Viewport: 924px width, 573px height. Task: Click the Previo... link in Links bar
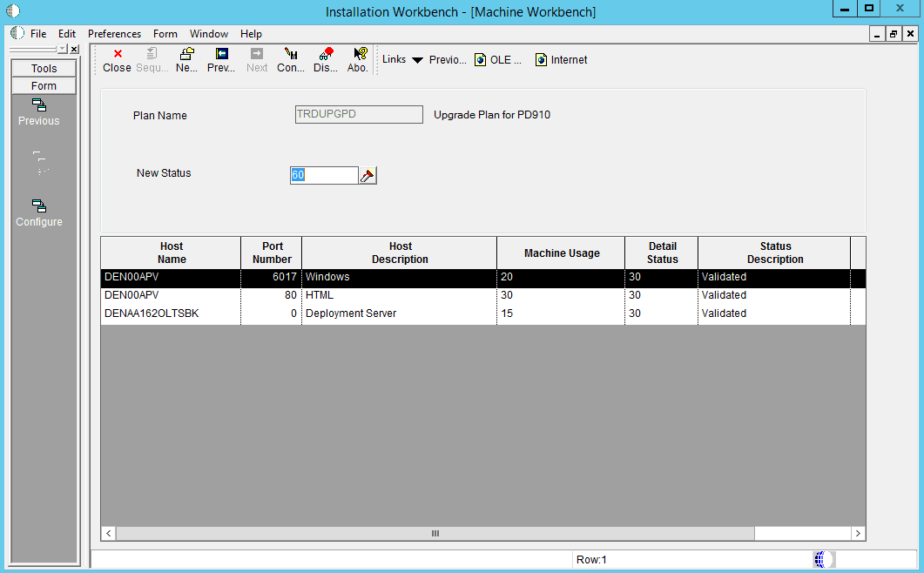(x=448, y=60)
